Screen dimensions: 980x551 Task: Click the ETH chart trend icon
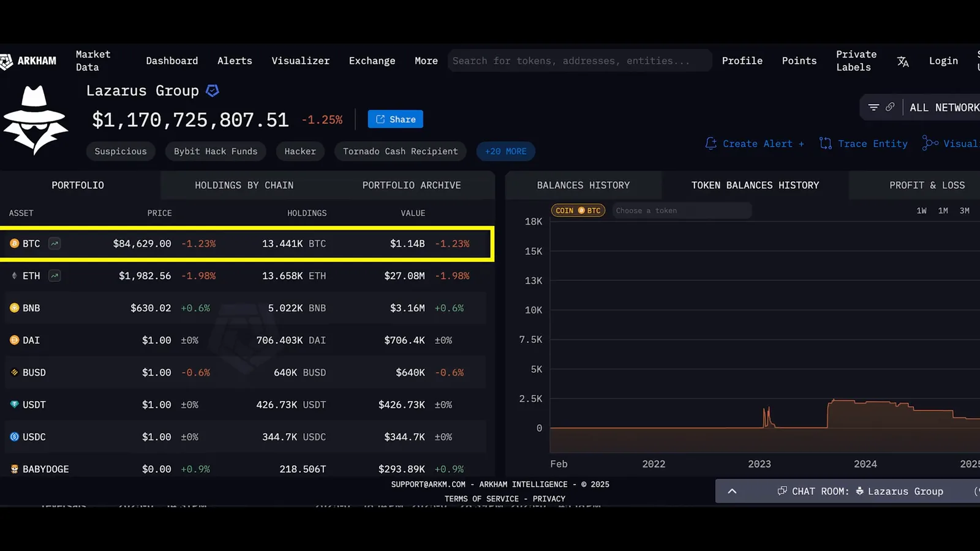point(55,276)
